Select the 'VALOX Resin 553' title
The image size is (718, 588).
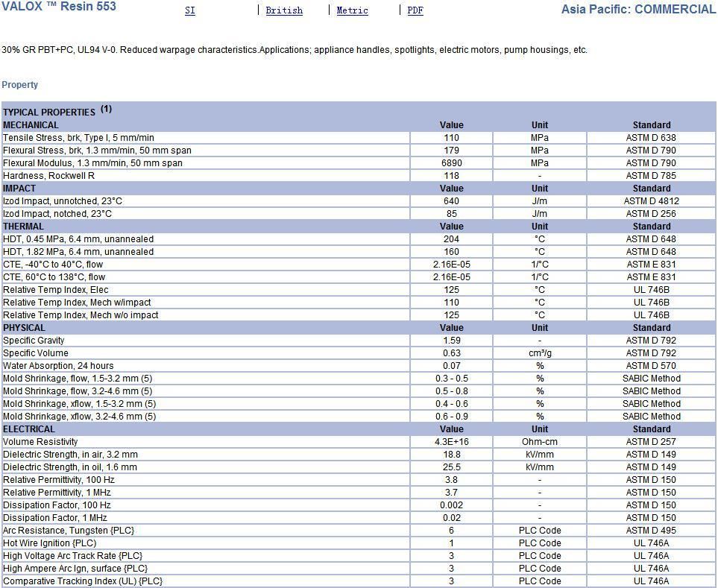[59, 7]
